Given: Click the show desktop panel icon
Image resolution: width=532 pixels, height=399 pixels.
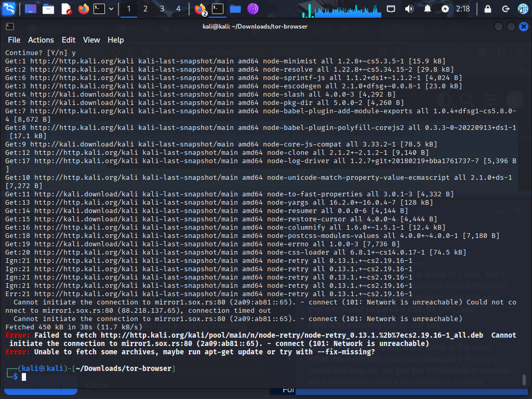Looking at the screenshot, I should click(31, 8).
